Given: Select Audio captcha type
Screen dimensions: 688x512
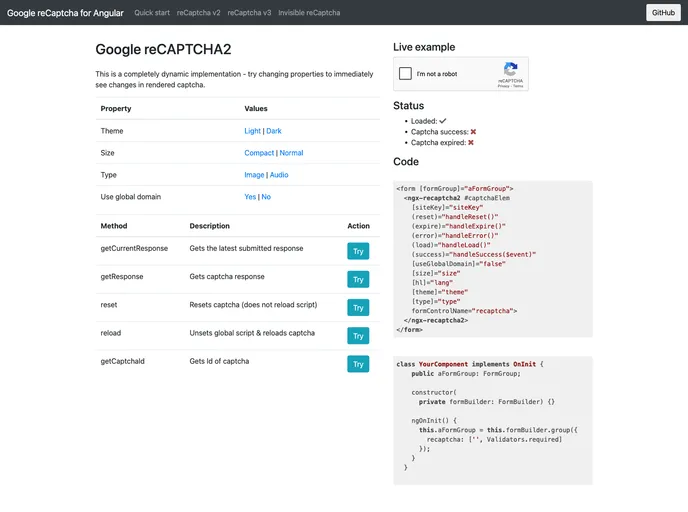Looking at the screenshot, I should [x=279, y=175].
